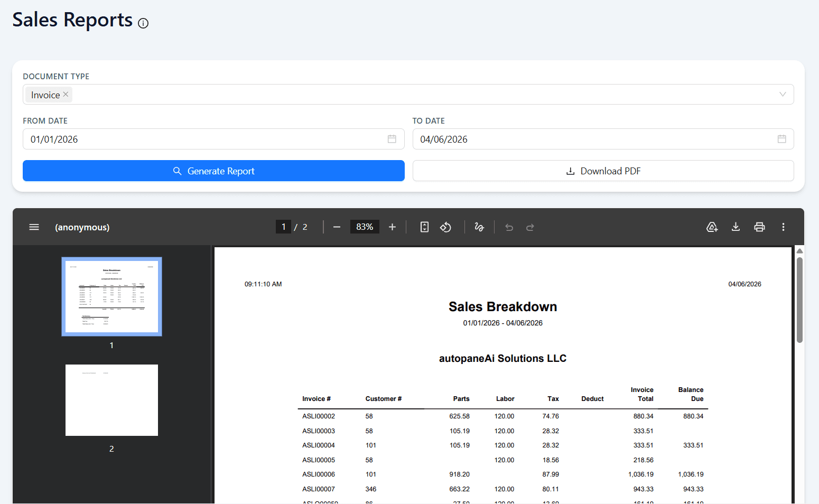Click the date range 01/01/2026 - 04/06/2026 subtitle

(502, 323)
